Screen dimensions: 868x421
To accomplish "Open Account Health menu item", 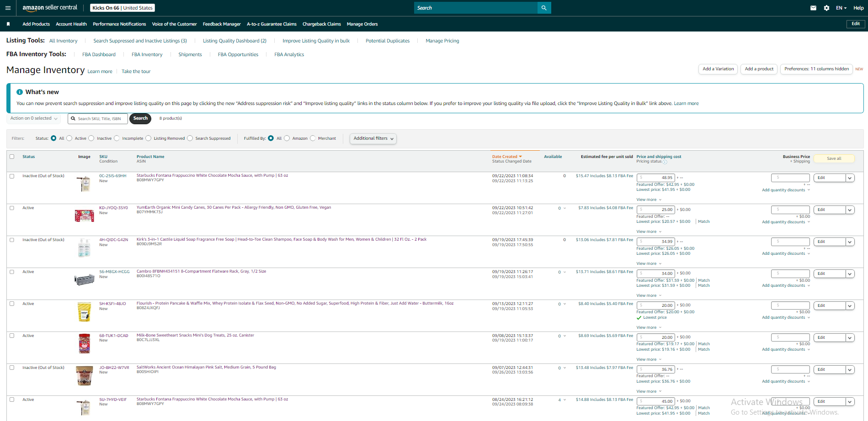I will (x=71, y=24).
